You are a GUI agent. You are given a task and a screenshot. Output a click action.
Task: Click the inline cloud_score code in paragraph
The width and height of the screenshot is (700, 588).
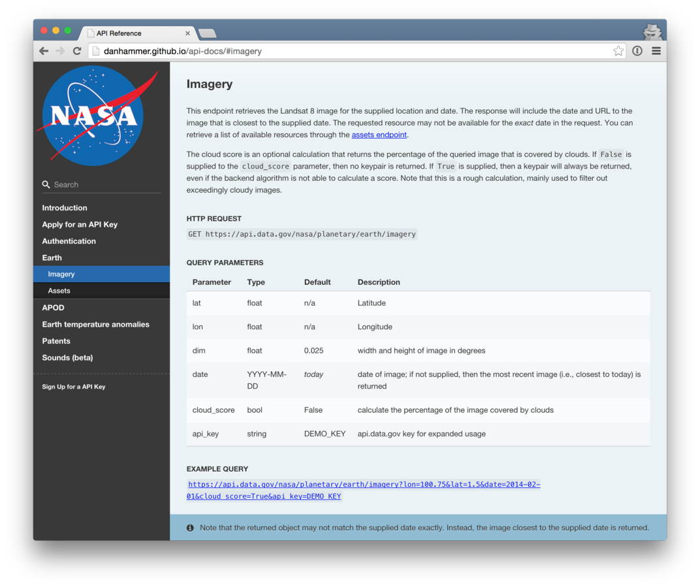(265, 166)
